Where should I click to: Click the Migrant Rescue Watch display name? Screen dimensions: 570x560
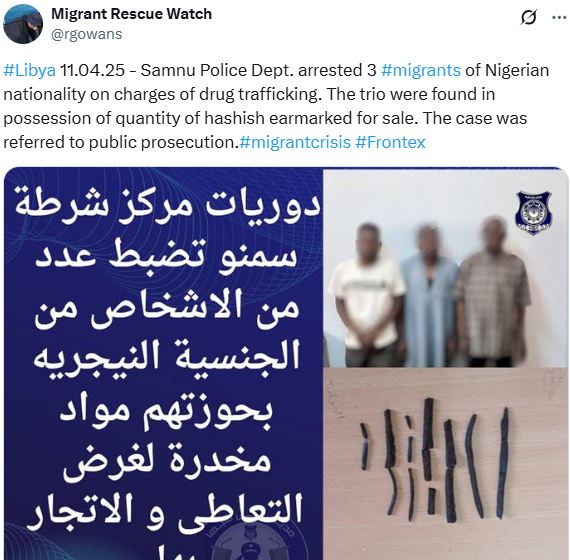pos(131,14)
